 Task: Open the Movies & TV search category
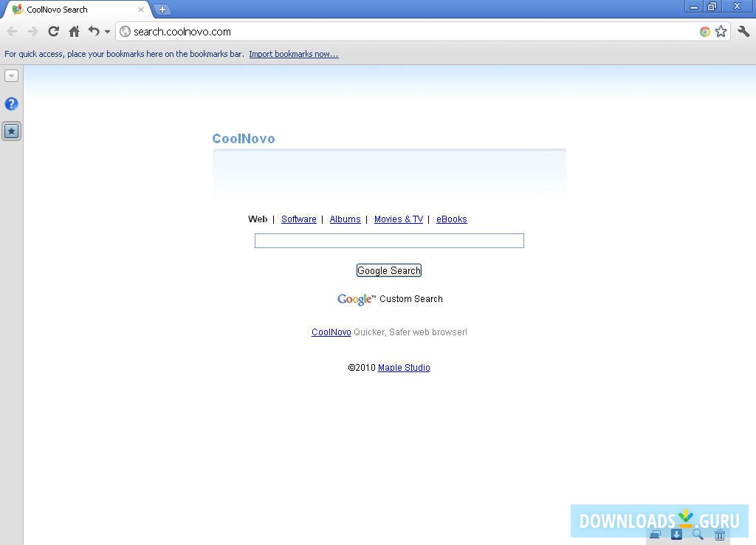(399, 219)
